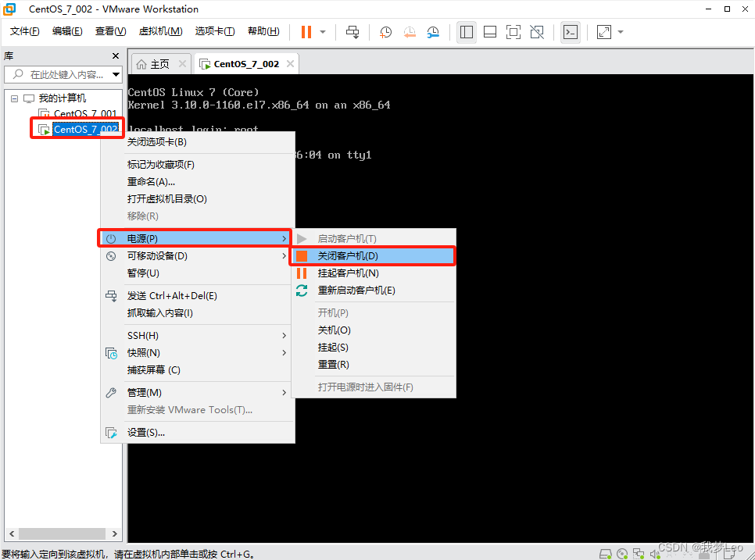Expand the 可移动设备(D) submenu
Screen dimensions: 755x560
click(198, 256)
